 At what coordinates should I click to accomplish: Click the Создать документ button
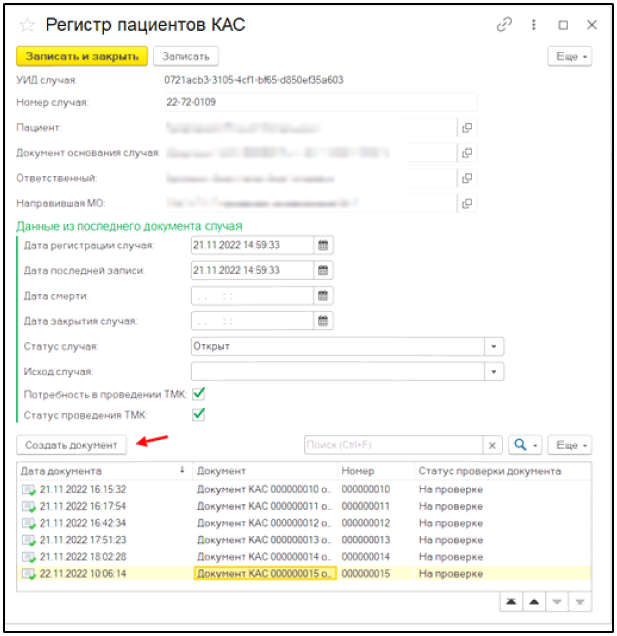point(71,445)
